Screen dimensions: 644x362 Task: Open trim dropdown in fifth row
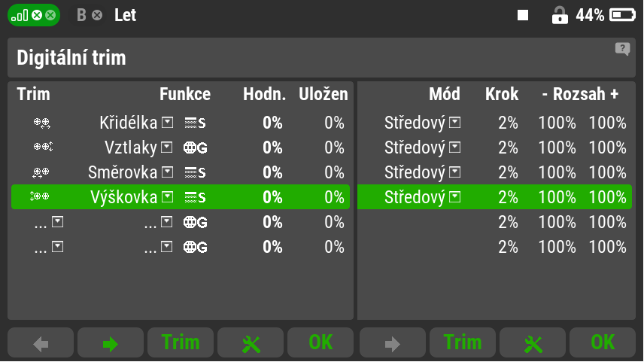click(x=57, y=222)
